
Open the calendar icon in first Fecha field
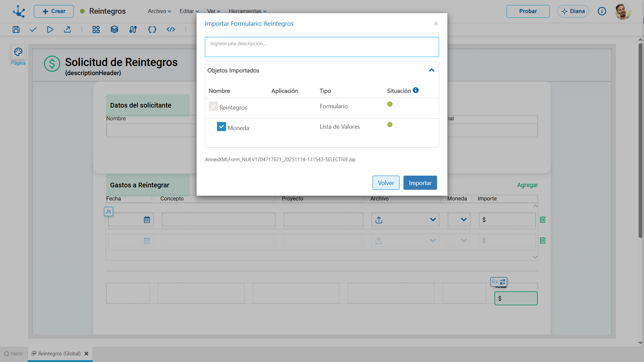click(147, 220)
